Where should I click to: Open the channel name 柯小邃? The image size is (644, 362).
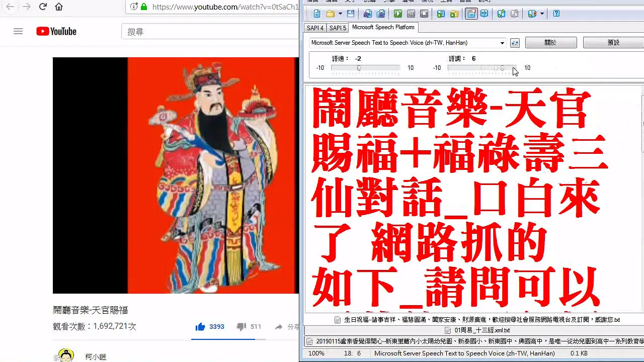(x=96, y=356)
